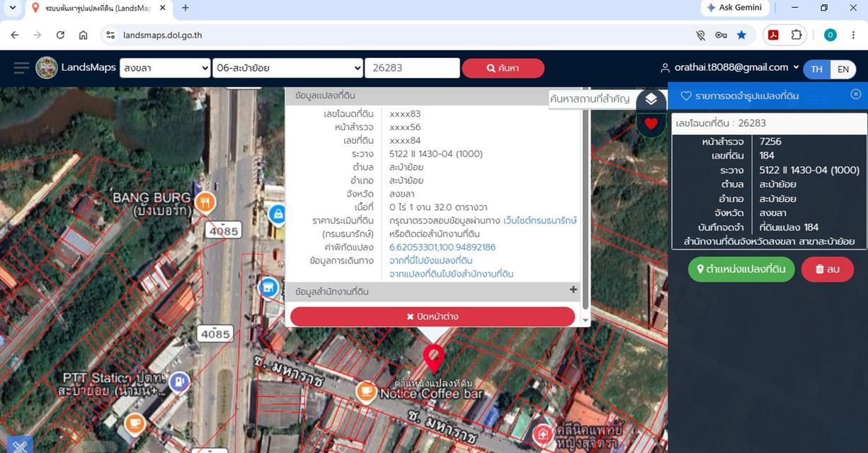Open the LandsMaps hamburger menu
Screen dimensions: 868x453
(22, 68)
